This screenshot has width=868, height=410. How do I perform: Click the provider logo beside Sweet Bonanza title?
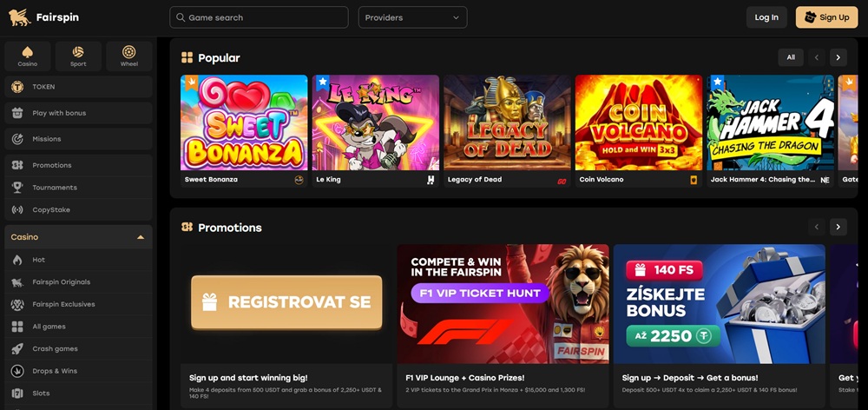pyautogui.click(x=299, y=180)
